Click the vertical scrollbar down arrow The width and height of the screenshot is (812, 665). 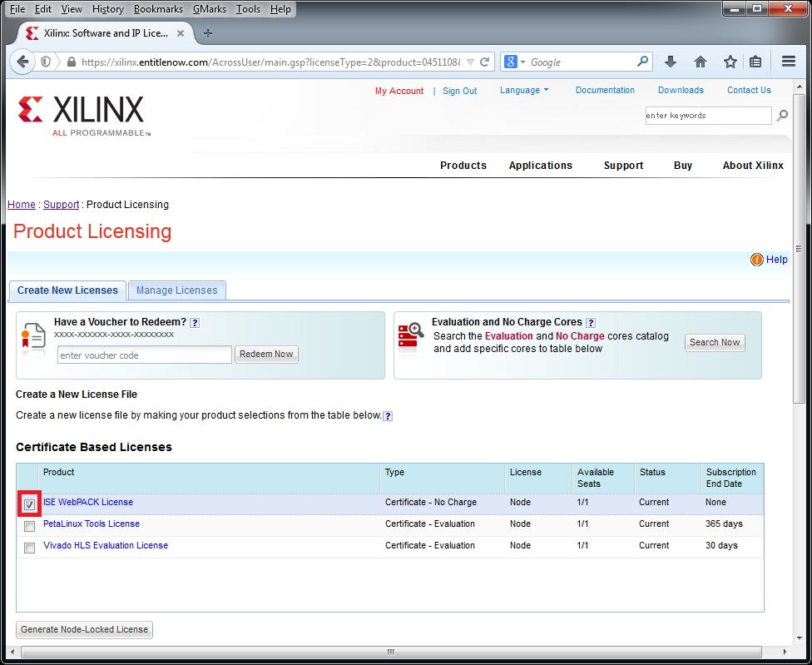(800, 639)
